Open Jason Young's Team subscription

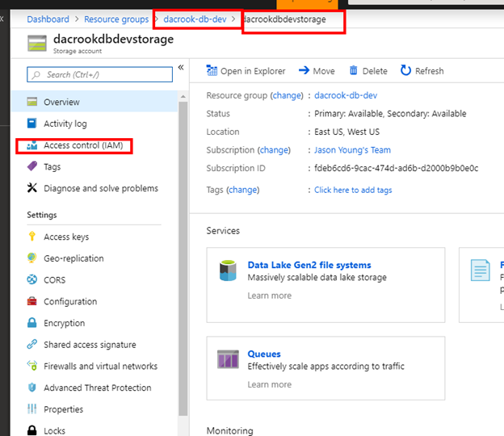(352, 150)
